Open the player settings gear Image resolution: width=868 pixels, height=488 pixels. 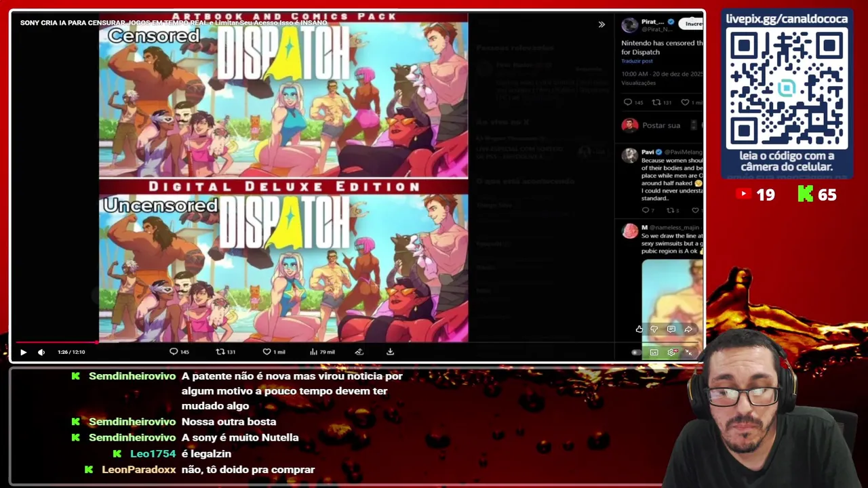point(672,352)
